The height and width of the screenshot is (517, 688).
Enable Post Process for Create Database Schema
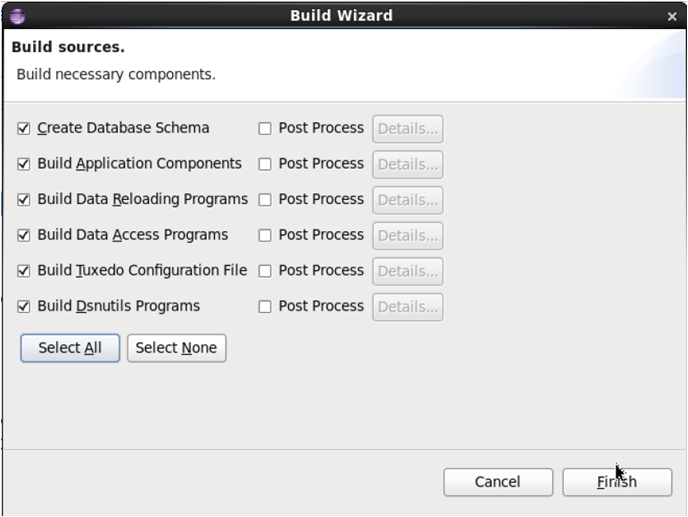coord(265,129)
